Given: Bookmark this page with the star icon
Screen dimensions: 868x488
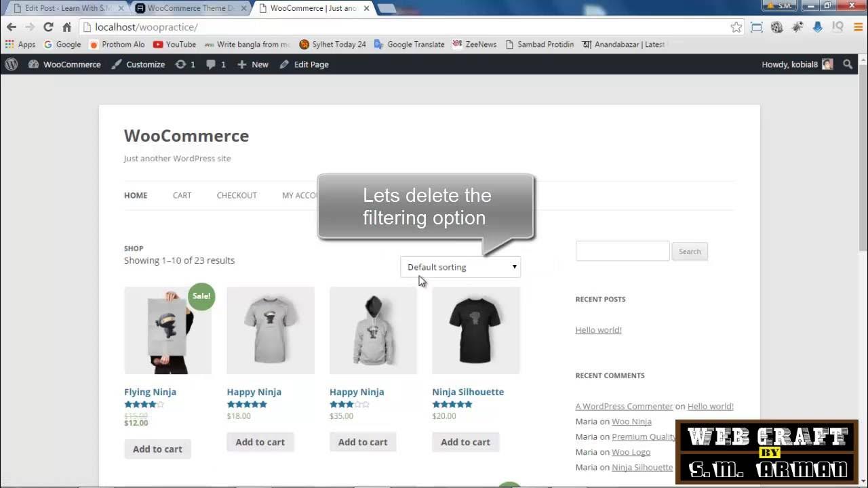Looking at the screenshot, I should (736, 27).
